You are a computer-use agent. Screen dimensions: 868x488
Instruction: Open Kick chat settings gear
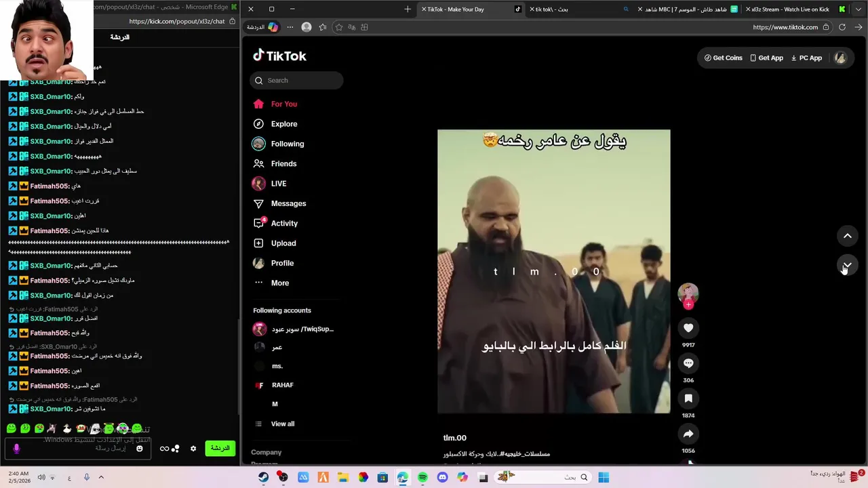pos(193,449)
